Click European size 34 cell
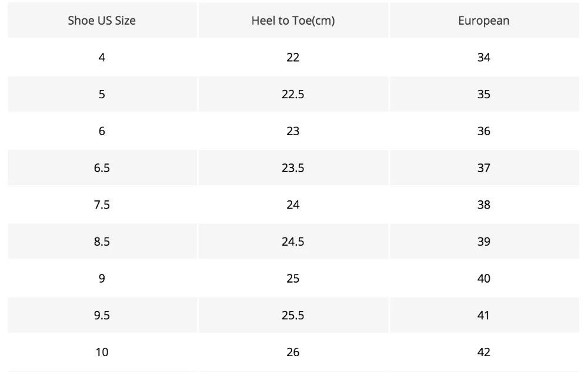Viewport: 588px width, 372px height. (484, 58)
